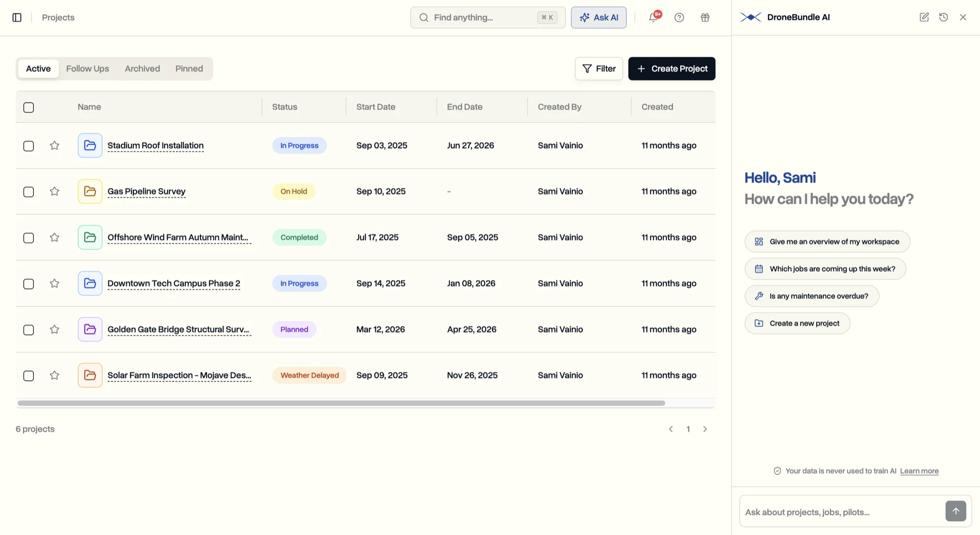This screenshot has width=980, height=535.
Task: Star the Gas Pipeline Survey project
Action: [54, 192]
